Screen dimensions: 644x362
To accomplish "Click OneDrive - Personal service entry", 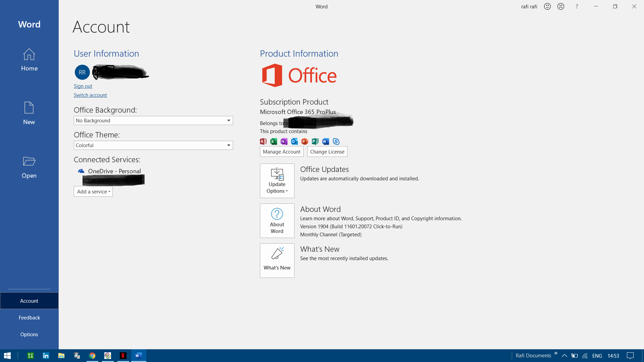I will pos(114,171).
